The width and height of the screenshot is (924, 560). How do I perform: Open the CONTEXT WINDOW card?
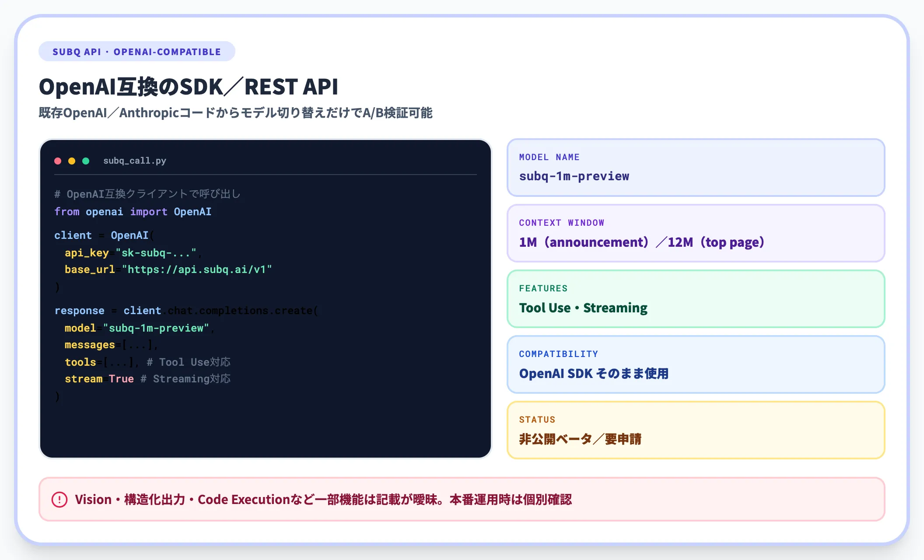pos(696,233)
